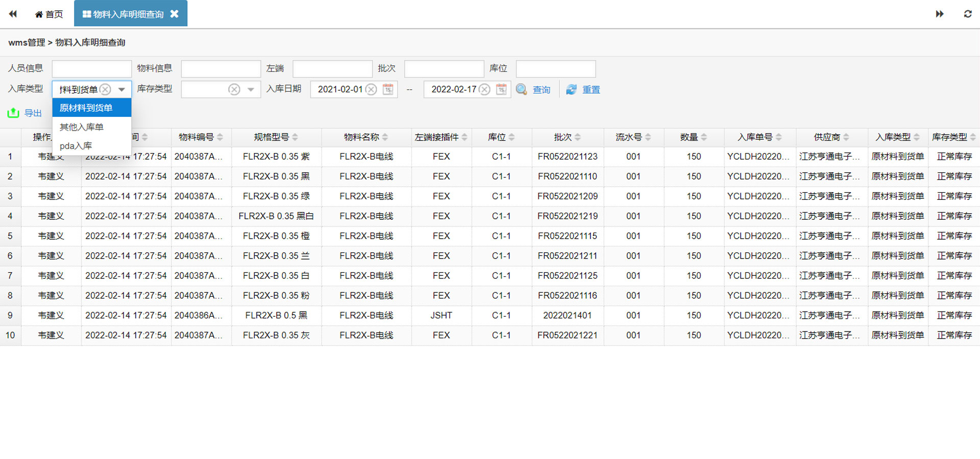Sort by 流水号 column arrows
This screenshot has width=980, height=459.
[x=648, y=137]
